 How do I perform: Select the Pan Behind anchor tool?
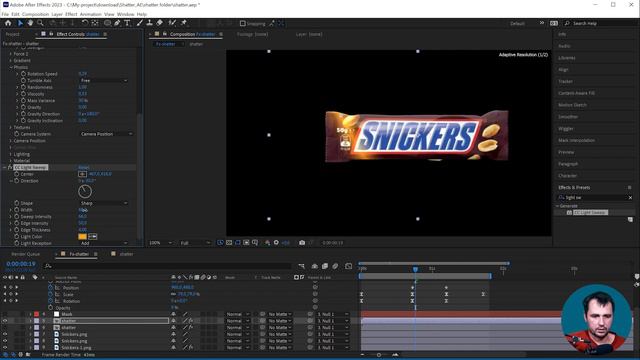tap(95, 23)
